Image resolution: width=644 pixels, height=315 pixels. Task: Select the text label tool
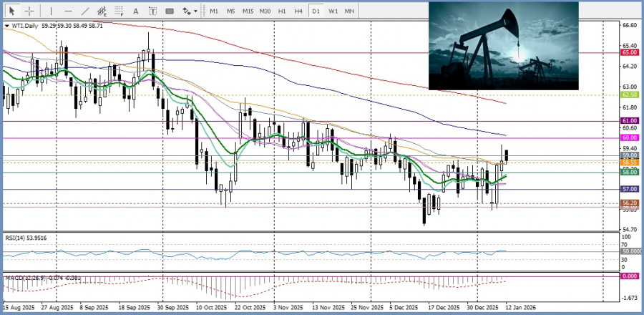pos(152,11)
